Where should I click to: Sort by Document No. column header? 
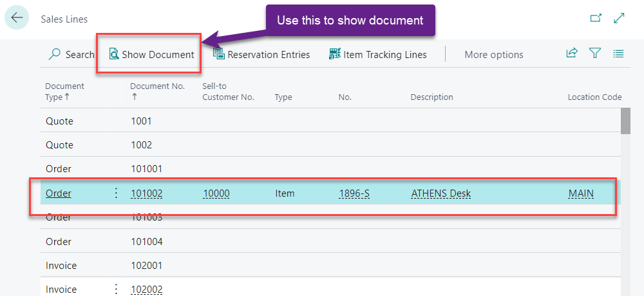[157, 91]
